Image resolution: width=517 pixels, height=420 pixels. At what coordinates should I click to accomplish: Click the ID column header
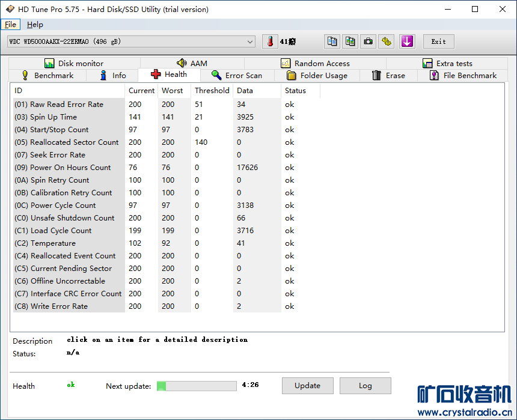pos(69,91)
